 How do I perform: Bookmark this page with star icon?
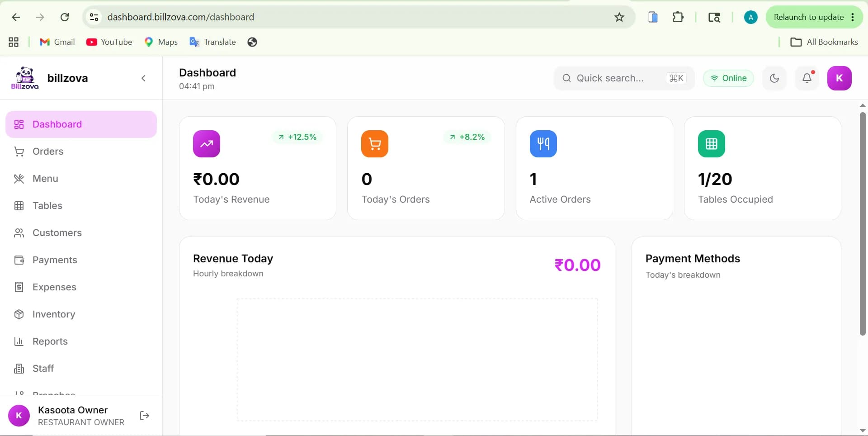[x=619, y=17]
